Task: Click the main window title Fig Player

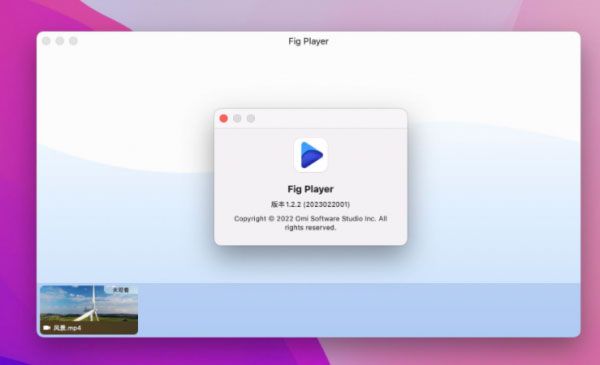Action: (x=308, y=41)
